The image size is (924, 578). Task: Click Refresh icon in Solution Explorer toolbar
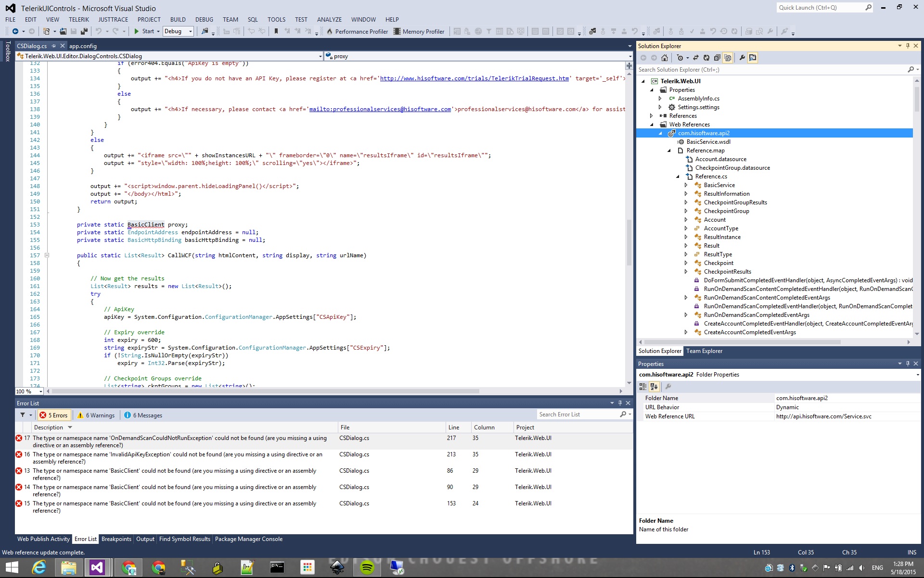tap(706, 58)
